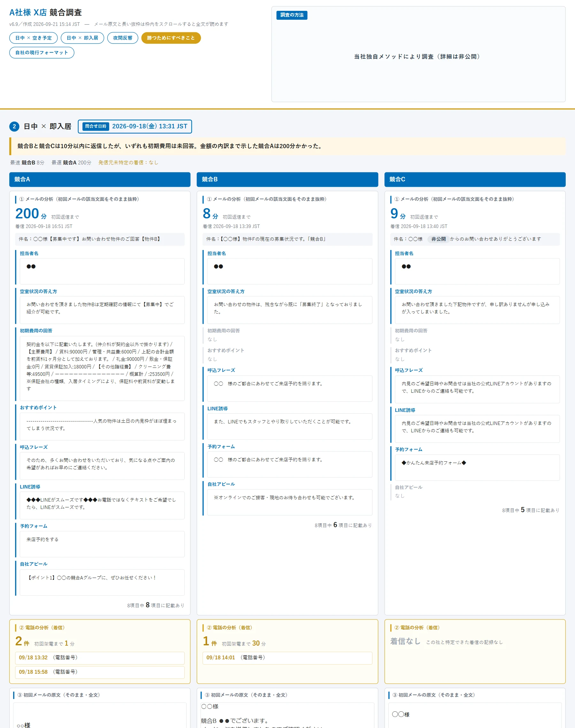Click 競合C's ◆かんたん来店予約フォーム◆ excerpt
The width and height of the screenshot is (575, 728).
[x=477, y=468]
